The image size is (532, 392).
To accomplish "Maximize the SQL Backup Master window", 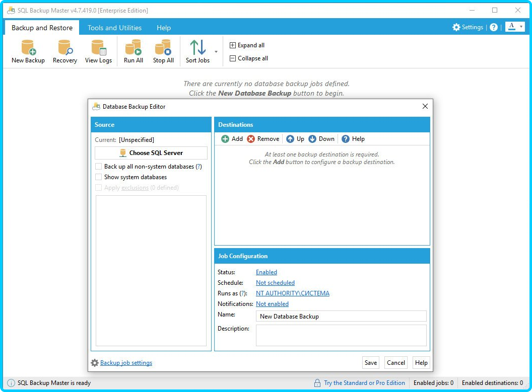I will click(x=495, y=10).
